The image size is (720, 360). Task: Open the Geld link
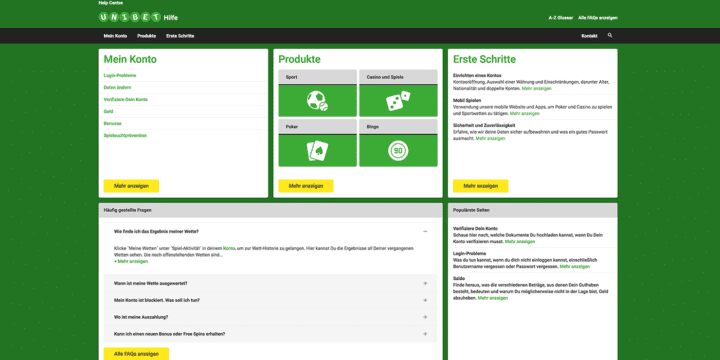(x=108, y=111)
